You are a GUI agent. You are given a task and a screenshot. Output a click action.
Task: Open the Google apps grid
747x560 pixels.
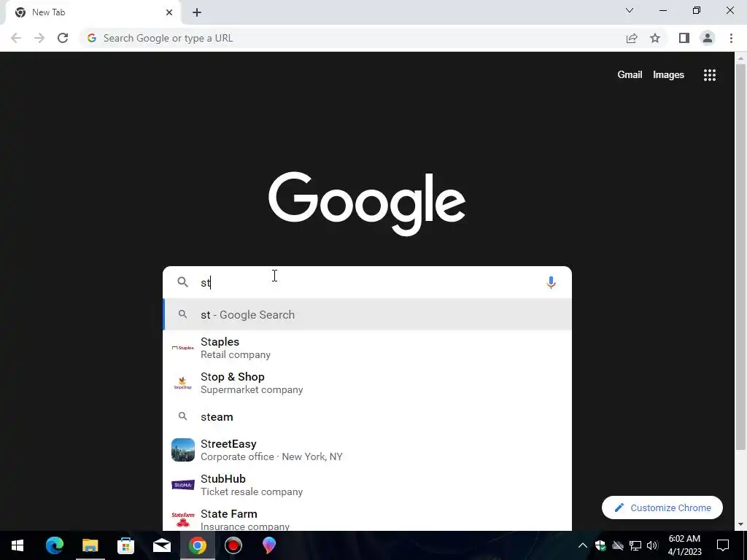710,75
